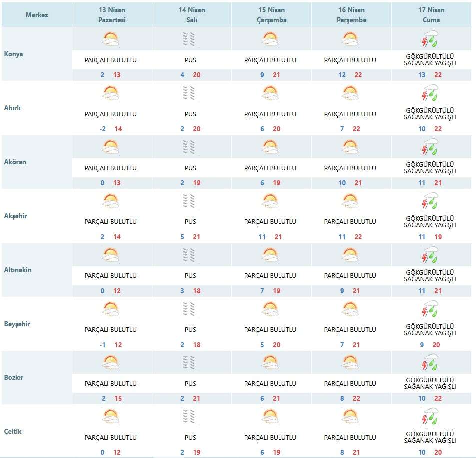The height and width of the screenshot is (458, 476).
Task: Click Akören's thunderstorm icon for 17 Nisan
Action: [430, 147]
